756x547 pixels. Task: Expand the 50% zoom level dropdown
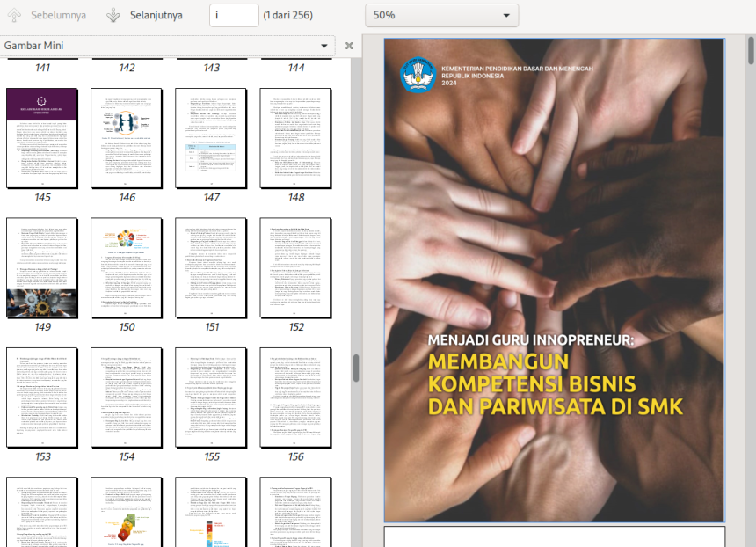(441, 15)
